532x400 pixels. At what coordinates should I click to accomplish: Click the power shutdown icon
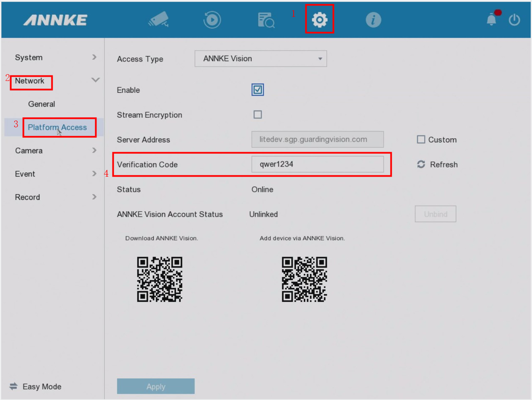[514, 20]
